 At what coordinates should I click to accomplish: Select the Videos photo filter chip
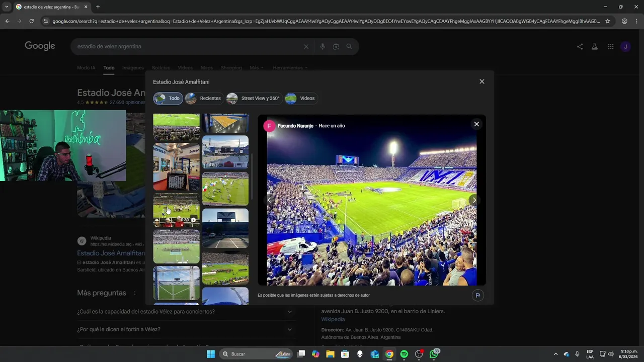tap(301, 99)
